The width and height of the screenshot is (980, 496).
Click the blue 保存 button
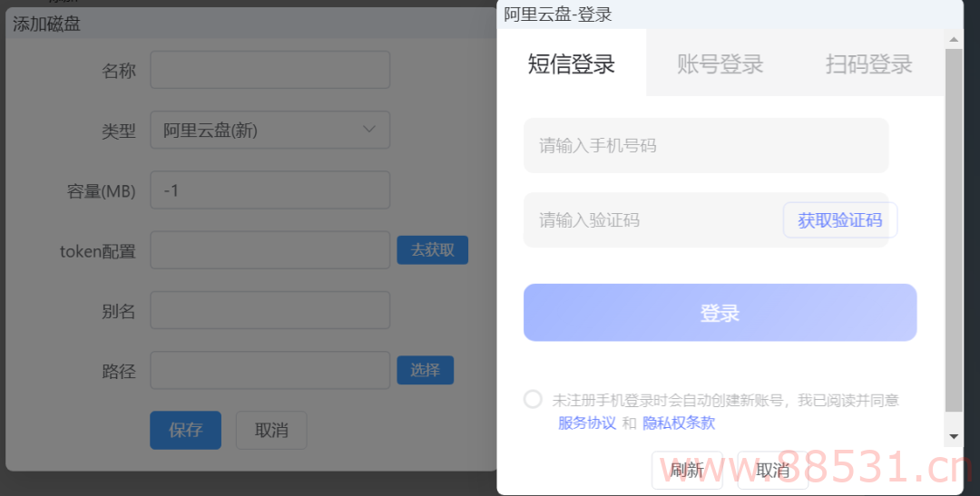point(186,430)
